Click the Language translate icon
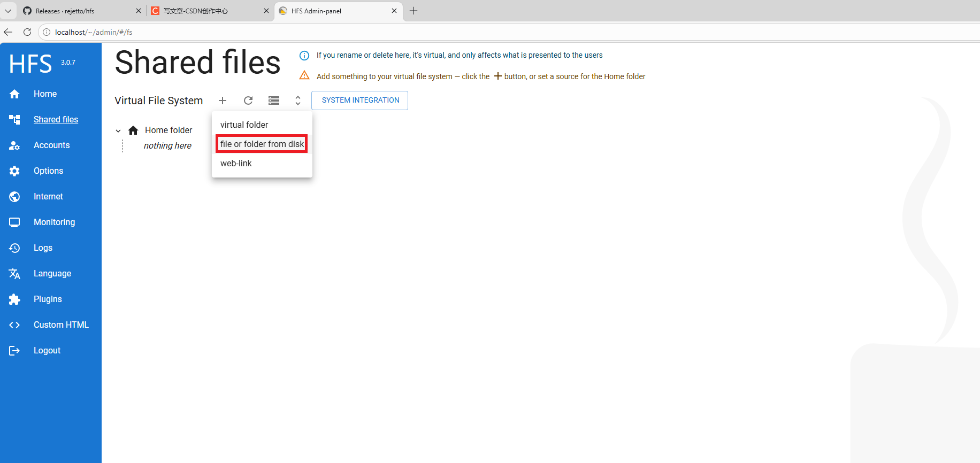This screenshot has height=463, width=980. (x=14, y=274)
